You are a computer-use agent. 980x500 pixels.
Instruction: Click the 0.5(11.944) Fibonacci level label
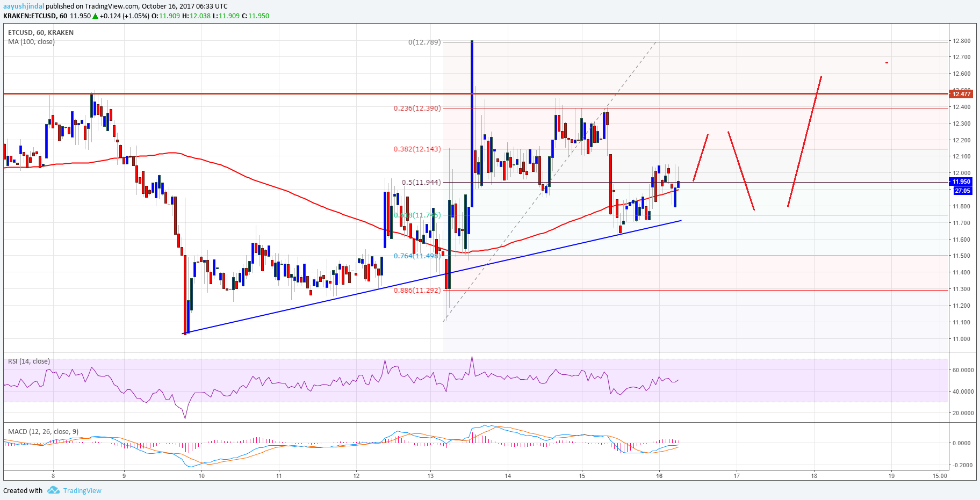coord(422,182)
